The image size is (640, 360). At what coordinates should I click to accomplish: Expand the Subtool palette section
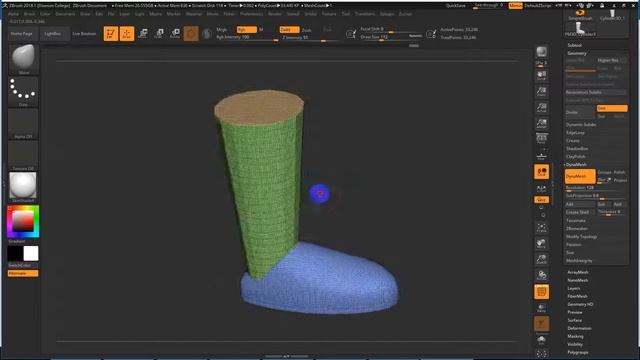click(575, 45)
